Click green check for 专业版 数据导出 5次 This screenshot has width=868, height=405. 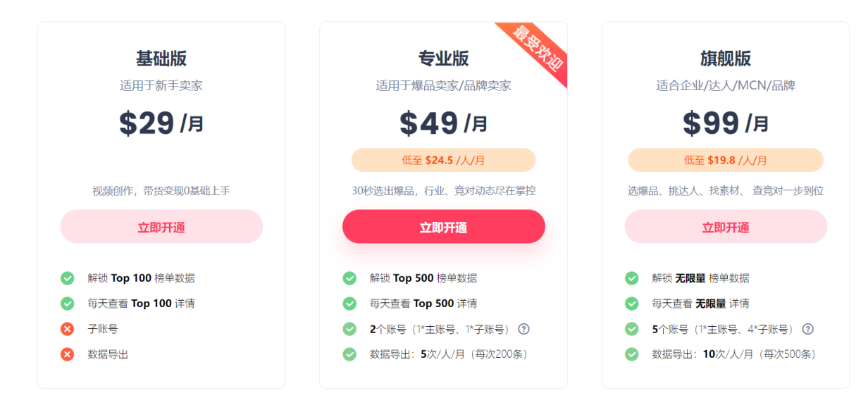tap(349, 354)
